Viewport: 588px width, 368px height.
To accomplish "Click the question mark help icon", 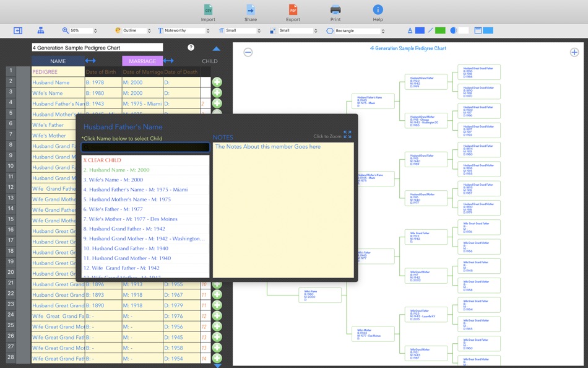I will tap(191, 47).
